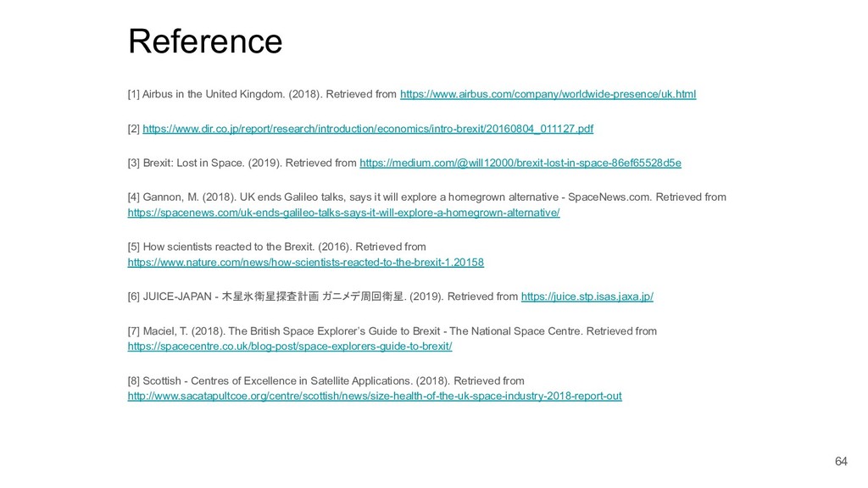Open the sacatapultcoe.org UK space industry link

pyautogui.click(x=375, y=396)
